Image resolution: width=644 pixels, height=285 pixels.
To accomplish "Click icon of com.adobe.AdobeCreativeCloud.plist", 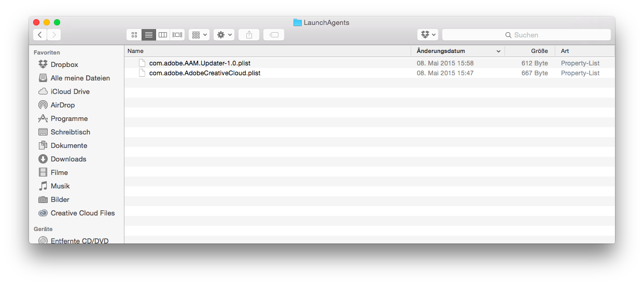I will point(142,73).
